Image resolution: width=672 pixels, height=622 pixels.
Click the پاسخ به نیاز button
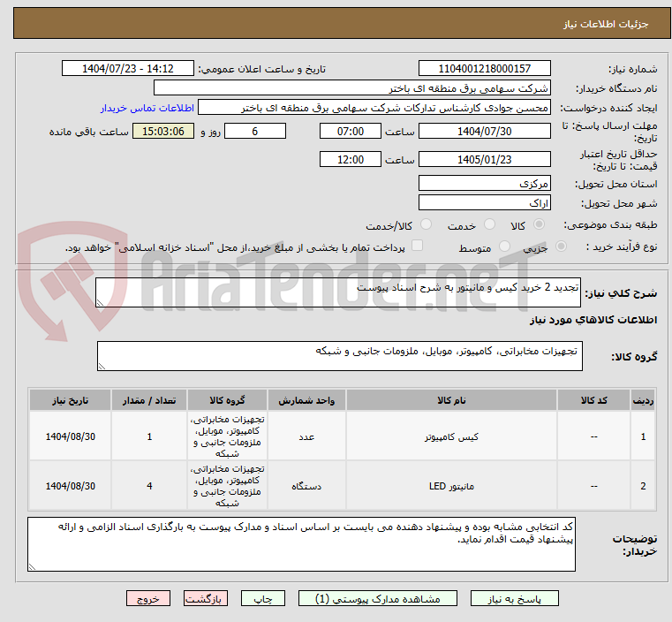pyautogui.click(x=514, y=598)
